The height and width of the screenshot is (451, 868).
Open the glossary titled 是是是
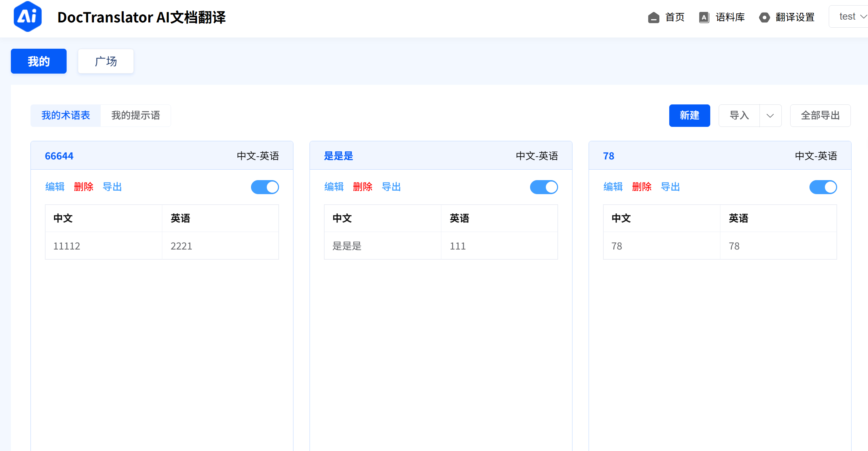coord(338,156)
